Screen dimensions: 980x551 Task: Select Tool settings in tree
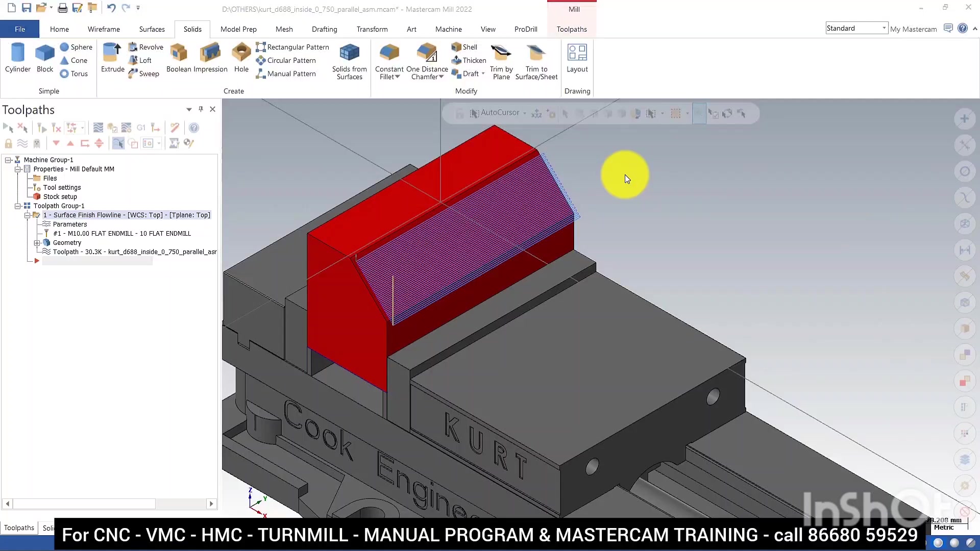click(x=62, y=188)
